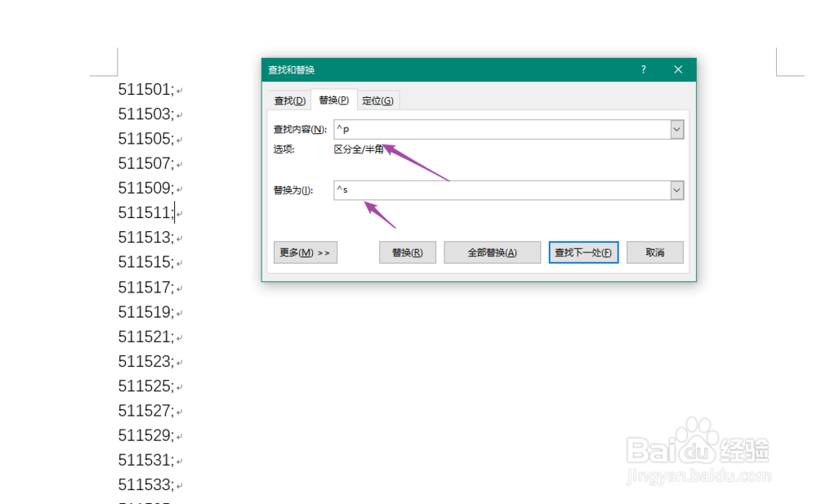Click document line 511519;
Screen dimensions: 817x504
point(146,312)
